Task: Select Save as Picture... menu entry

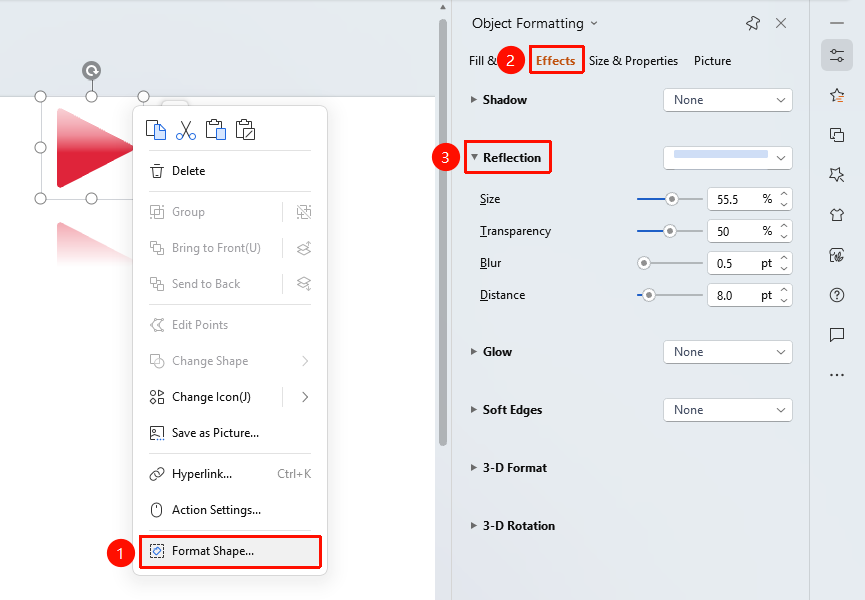Action: [x=230, y=433]
